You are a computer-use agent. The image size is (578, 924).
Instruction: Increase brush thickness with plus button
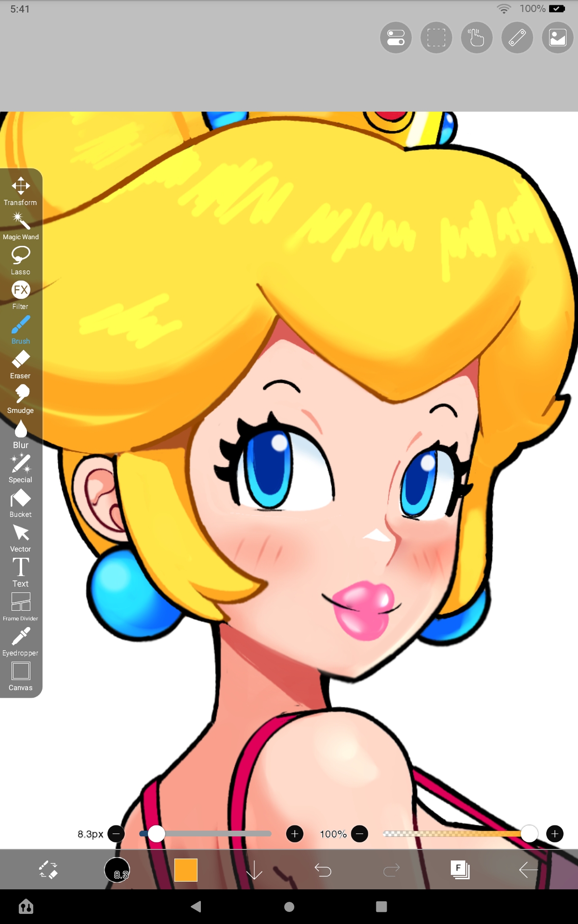click(x=295, y=834)
